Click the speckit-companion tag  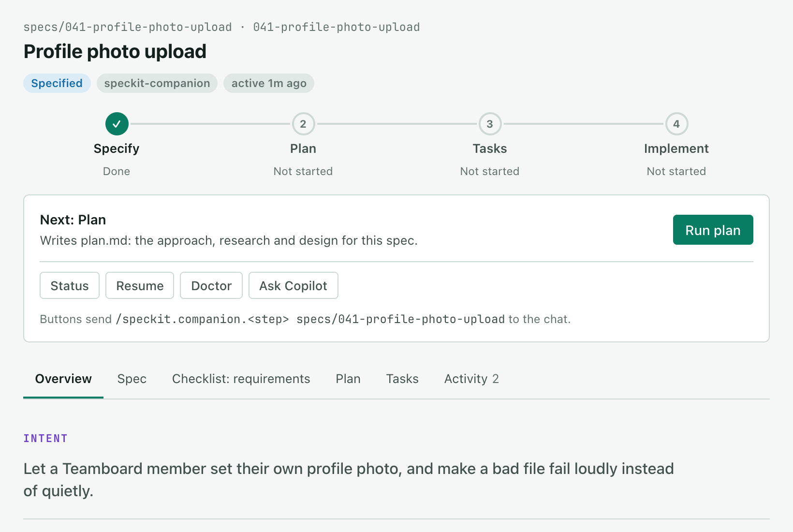pyautogui.click(x=157, y=83)
